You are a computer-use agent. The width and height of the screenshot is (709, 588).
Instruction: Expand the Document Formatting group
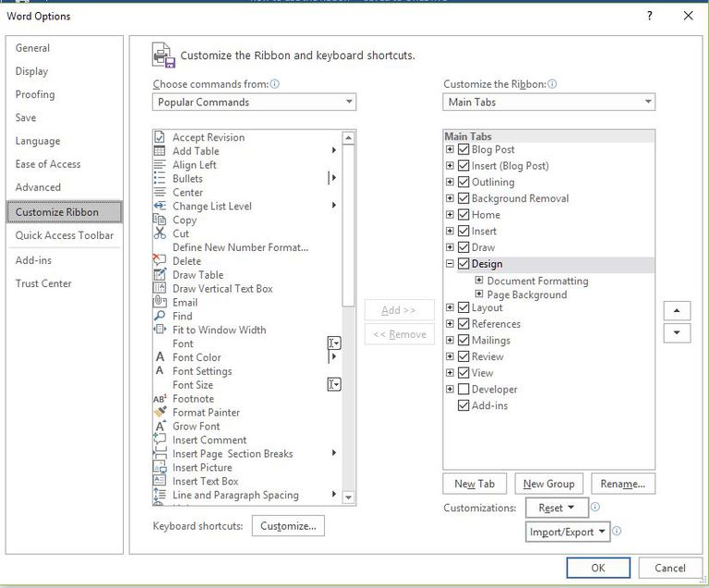pos(479,281)
